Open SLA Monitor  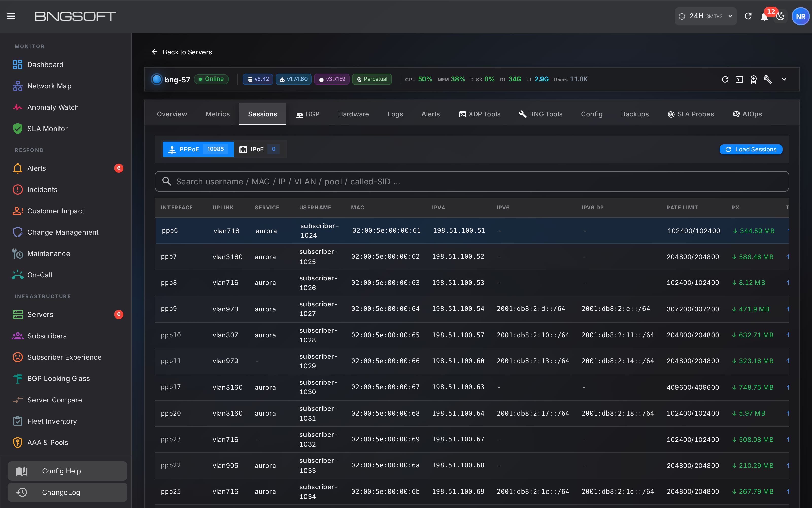click(x=66, y=129)
